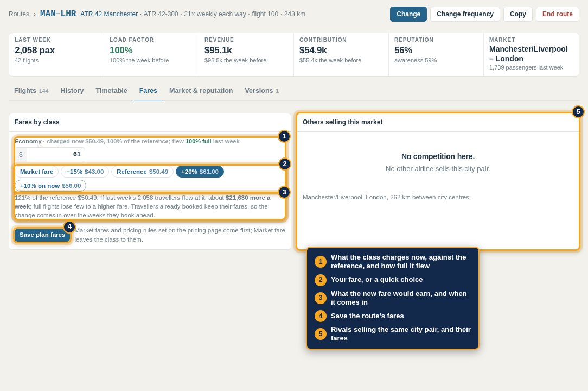Viewport: 588px width, 391px height.
Task: Click the $54.9k contribution figure
Action: pos(313,50)
